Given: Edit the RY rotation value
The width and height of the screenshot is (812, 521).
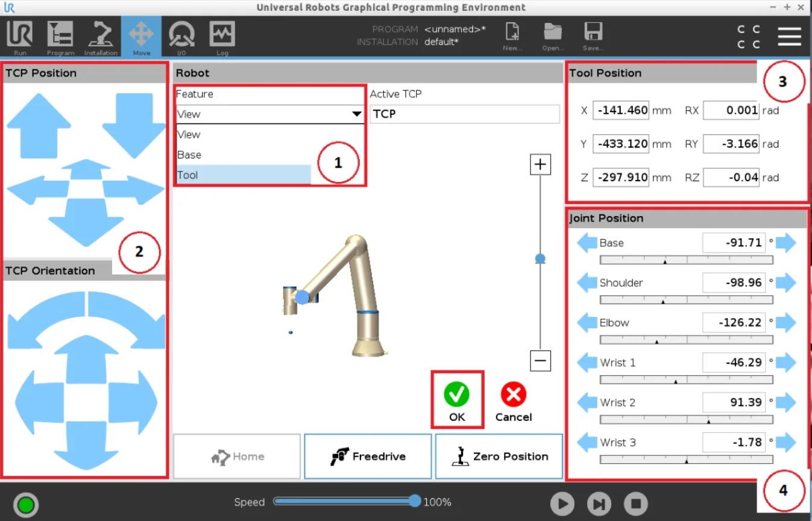Looking at the screenshot, I should click(731, 144).
